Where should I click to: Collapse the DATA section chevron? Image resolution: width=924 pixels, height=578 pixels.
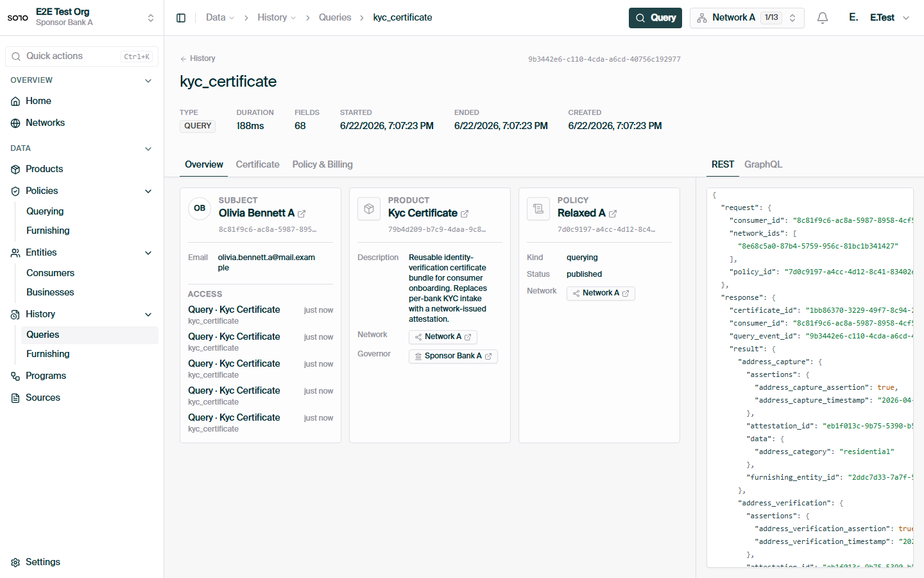(x=148, y=149)
